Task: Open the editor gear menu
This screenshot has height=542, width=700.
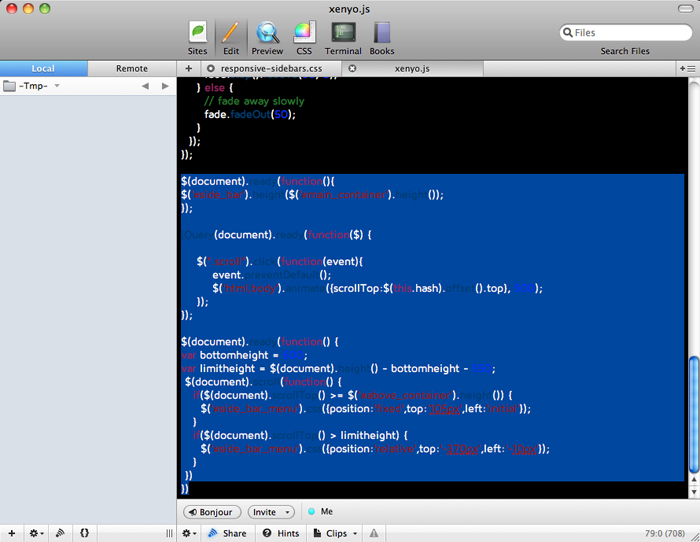Action: pyautogui.click(x=189, y=533)
